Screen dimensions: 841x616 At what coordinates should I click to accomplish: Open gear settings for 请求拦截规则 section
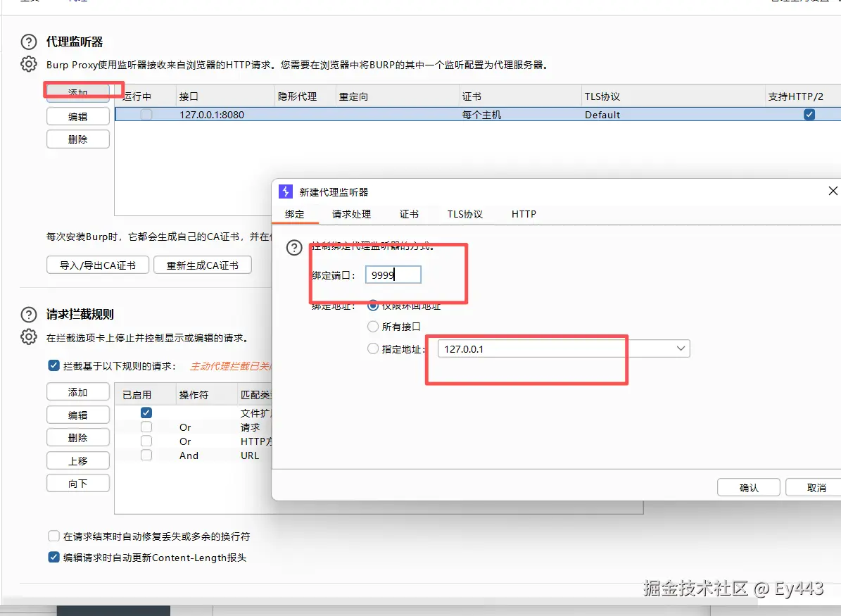[x=28, y=337]
